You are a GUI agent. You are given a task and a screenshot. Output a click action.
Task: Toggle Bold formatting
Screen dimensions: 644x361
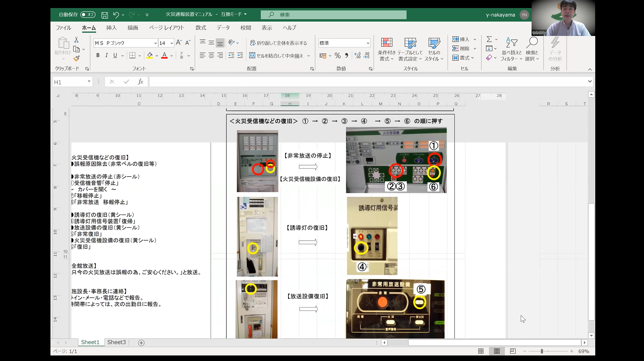pos(98,56)
